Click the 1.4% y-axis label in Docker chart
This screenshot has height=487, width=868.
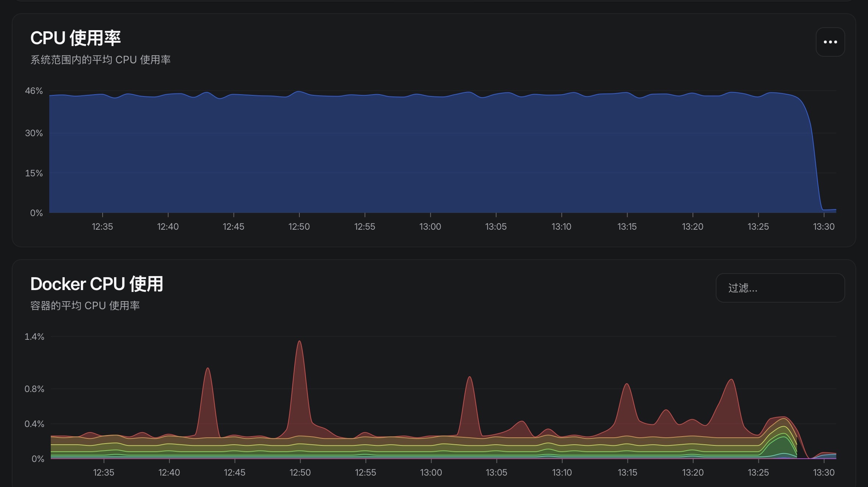point(34,336)
